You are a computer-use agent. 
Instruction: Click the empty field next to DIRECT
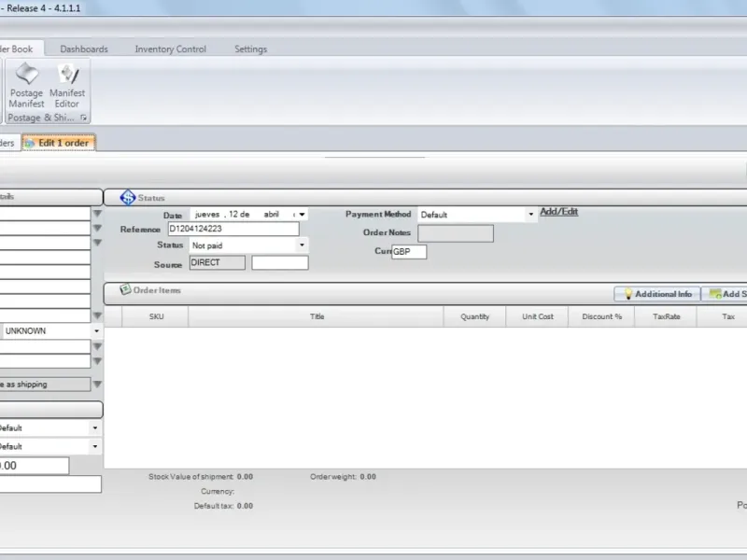coord(279,262)
